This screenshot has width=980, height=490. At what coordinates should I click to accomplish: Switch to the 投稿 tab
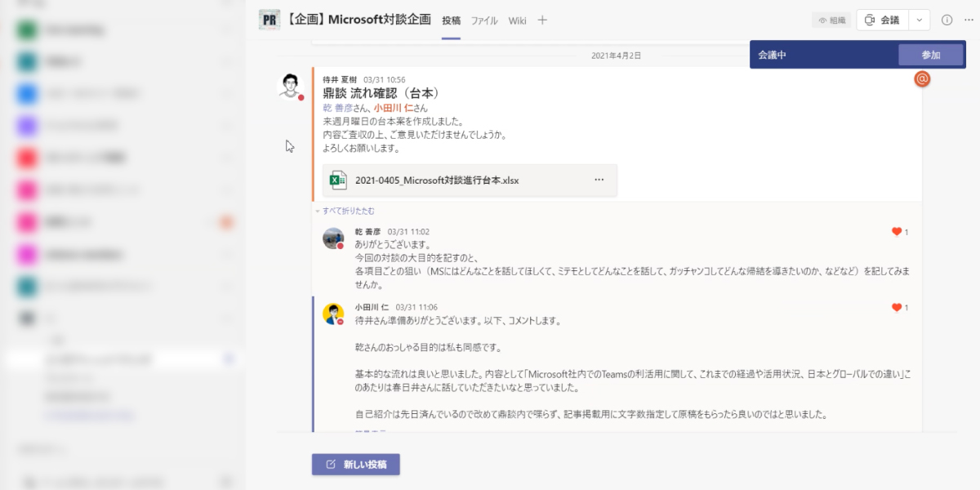pos(452,20)
